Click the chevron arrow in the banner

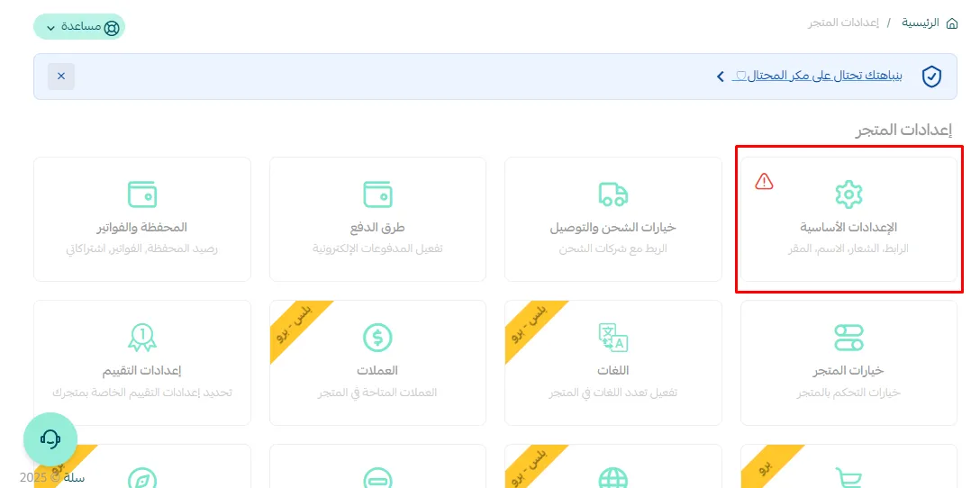720,77
